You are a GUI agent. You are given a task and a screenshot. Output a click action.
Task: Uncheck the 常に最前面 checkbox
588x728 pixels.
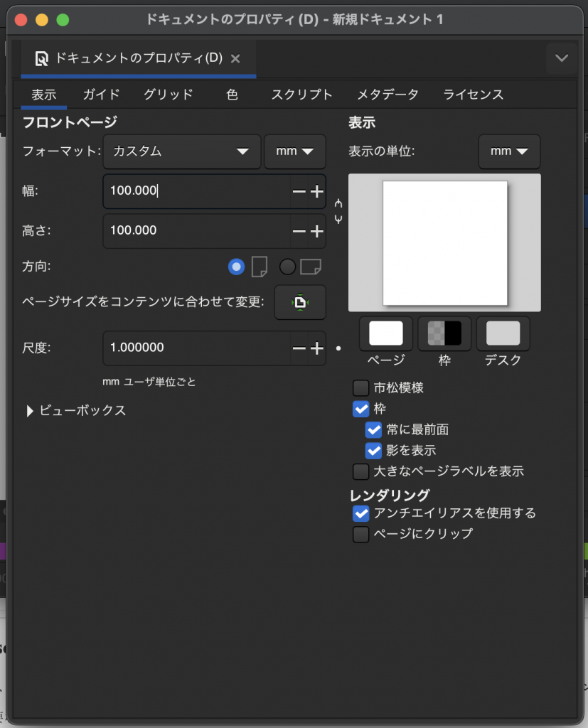373,429
